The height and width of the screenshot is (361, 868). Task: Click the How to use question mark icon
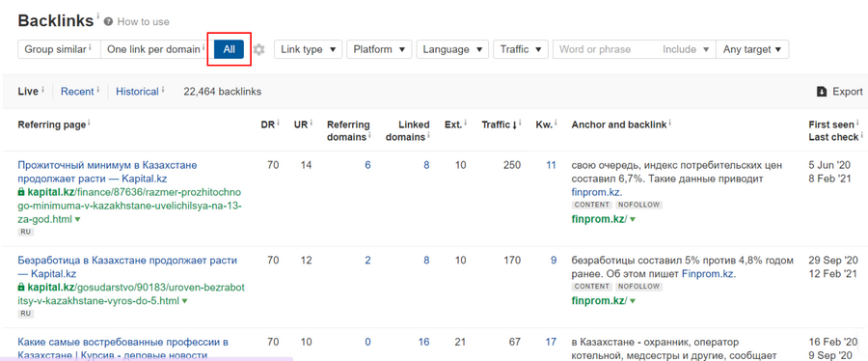point(108,21)
